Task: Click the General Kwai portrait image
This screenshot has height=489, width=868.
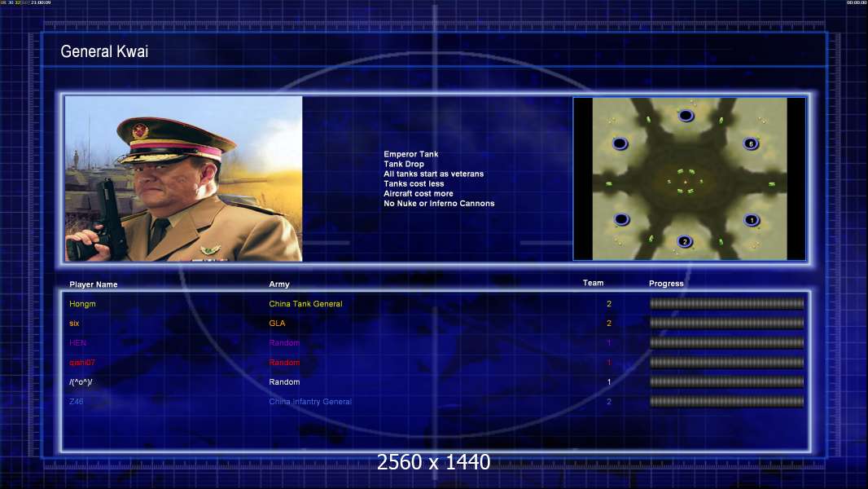Action: pos(183,178)
